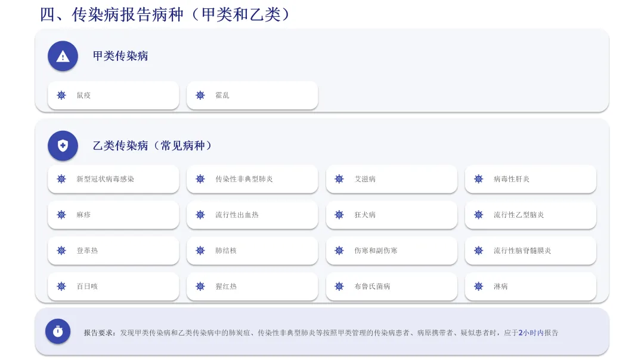
Task: Click the virus icon next to 霍乱
Action: 200,96
